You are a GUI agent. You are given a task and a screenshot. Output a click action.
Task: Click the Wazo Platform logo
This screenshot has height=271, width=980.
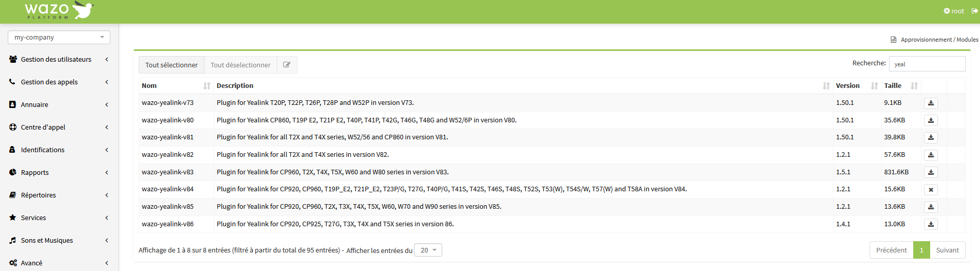tap(59, 10)
